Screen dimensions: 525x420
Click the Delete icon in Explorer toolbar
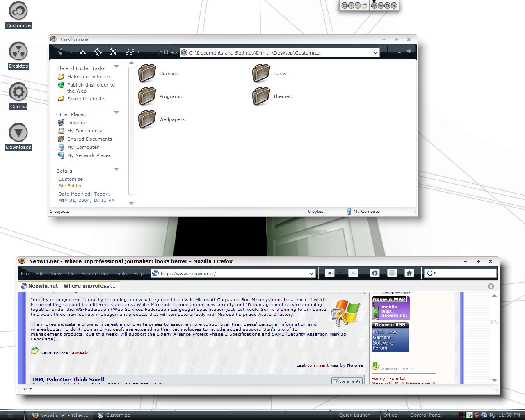114,52
